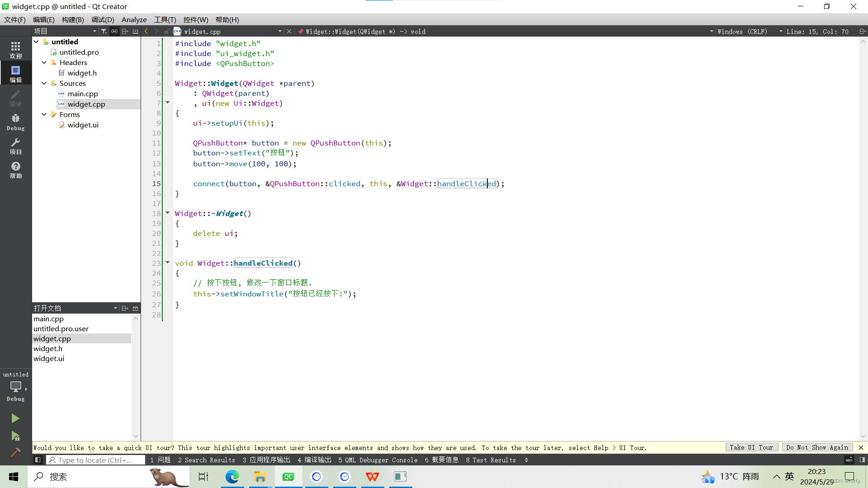Collapse the Headers folder in tree
This screenshot has height=488, width=868.
point(44,62)
